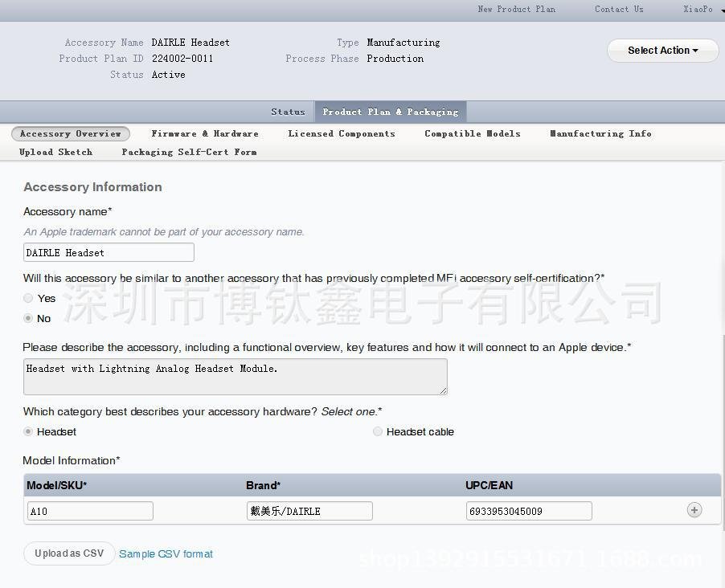Image resolution: width=725 pixels, height=588 pixels.
Task: Choose Headset as accessory hardware category
Action: point(29,431)
